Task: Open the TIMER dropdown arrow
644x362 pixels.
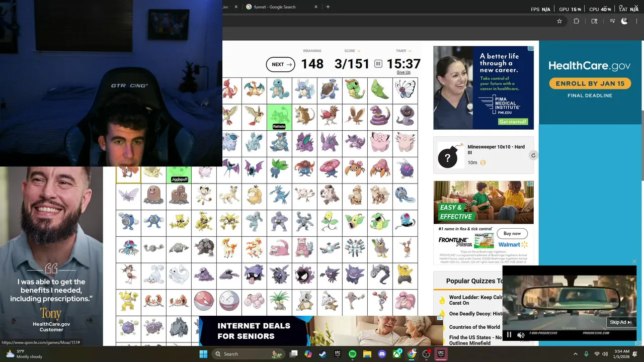Action: pos(410,51)
